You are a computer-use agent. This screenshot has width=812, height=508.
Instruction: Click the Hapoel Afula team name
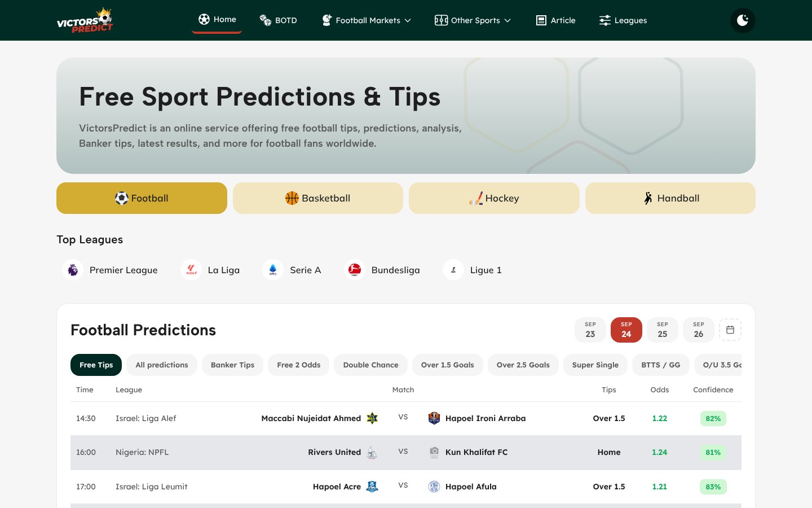[x=471, y=487]
